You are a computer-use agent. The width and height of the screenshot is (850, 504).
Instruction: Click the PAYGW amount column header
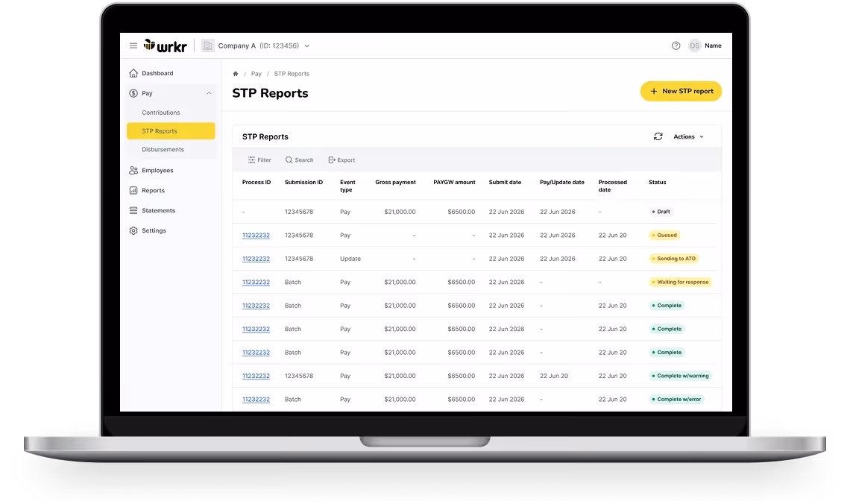[x=454, y=182]
